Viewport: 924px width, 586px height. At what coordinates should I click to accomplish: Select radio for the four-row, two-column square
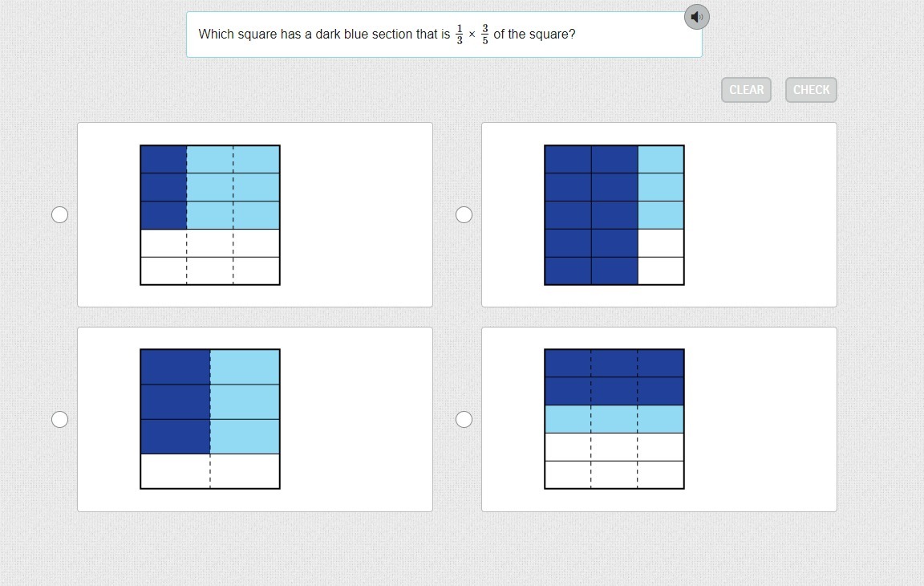click(59, 419)
